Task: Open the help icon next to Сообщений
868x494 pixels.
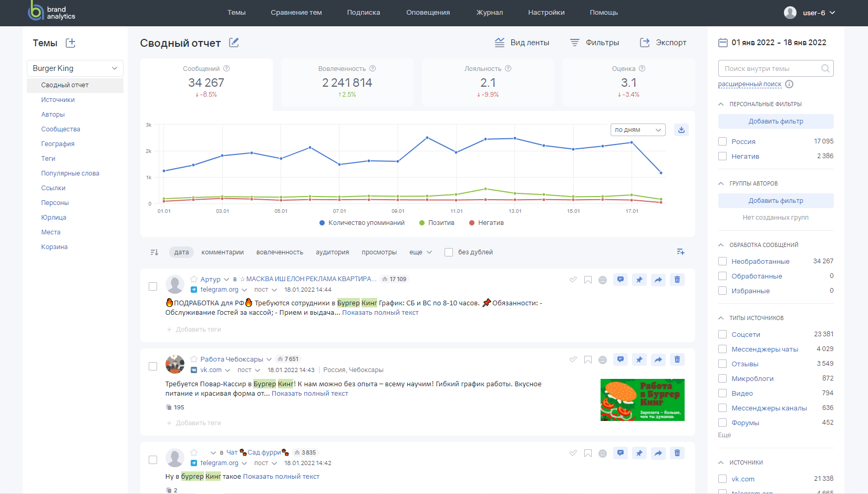Action: coord(226,68)
